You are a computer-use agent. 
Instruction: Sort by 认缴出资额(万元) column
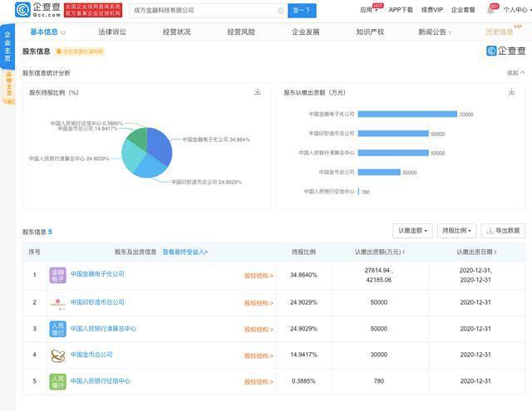click(380, 252)
